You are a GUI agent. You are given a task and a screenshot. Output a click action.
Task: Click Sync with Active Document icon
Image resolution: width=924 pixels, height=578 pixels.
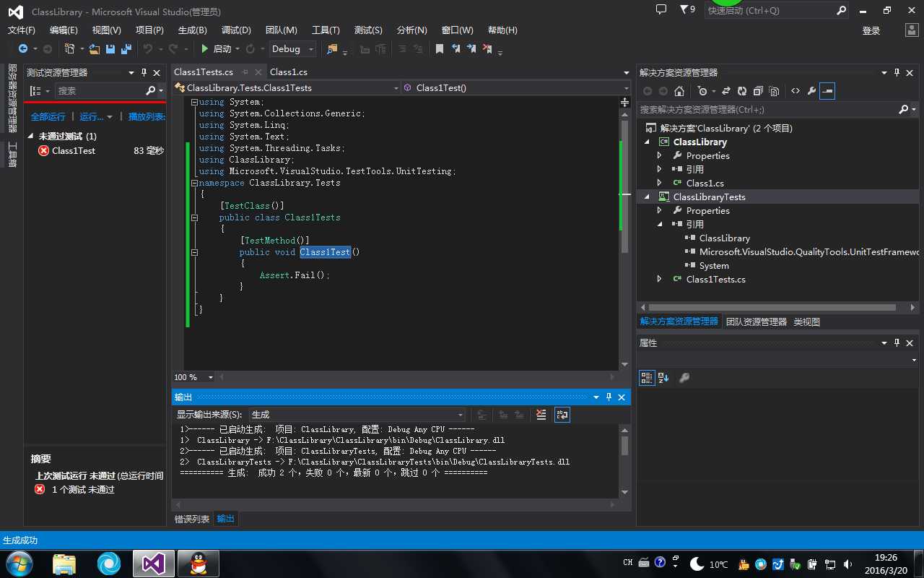(725, 91)
